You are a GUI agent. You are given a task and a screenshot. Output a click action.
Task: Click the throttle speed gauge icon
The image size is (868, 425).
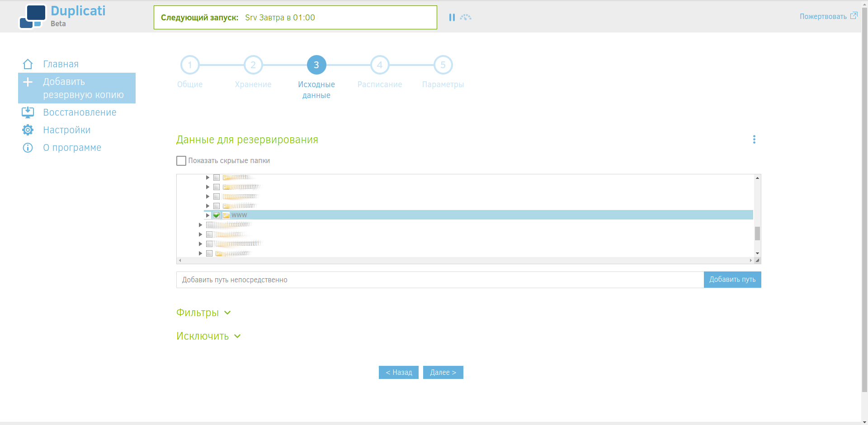point(466,17)
